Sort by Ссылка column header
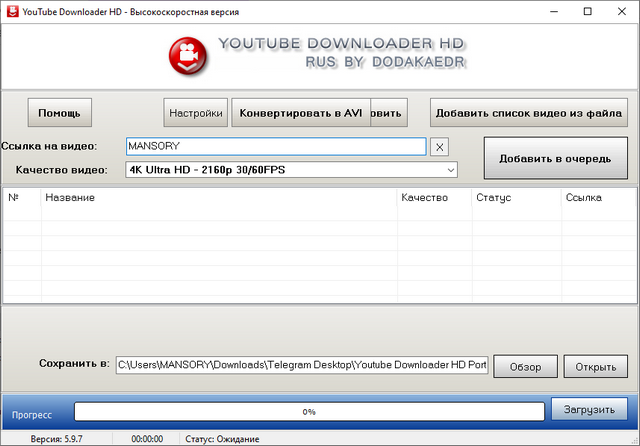 tap(599, 197)
